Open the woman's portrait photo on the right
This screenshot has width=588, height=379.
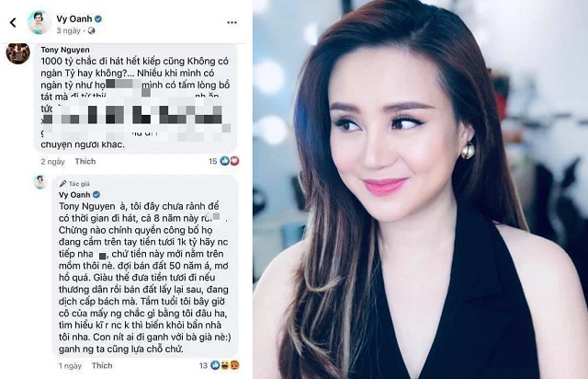pos(421,189)
